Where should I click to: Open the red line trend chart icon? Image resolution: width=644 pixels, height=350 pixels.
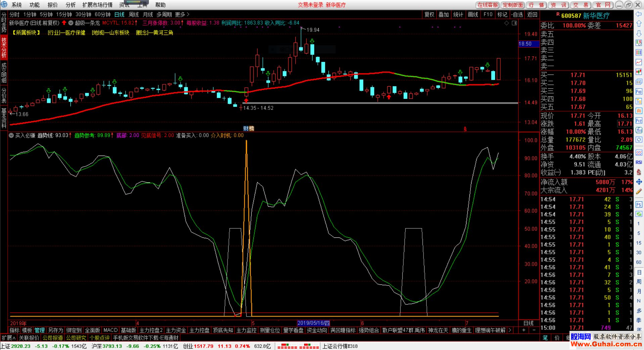(x=639, y=62)
